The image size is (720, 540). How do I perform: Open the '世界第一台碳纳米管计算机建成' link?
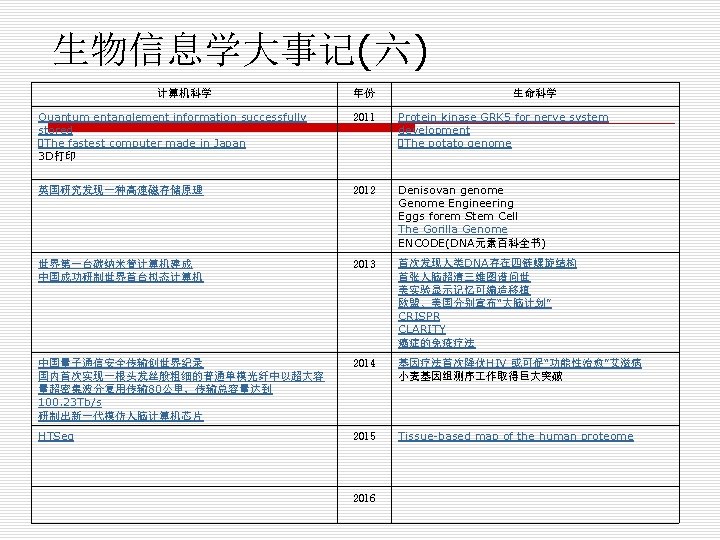coord(115,264)
